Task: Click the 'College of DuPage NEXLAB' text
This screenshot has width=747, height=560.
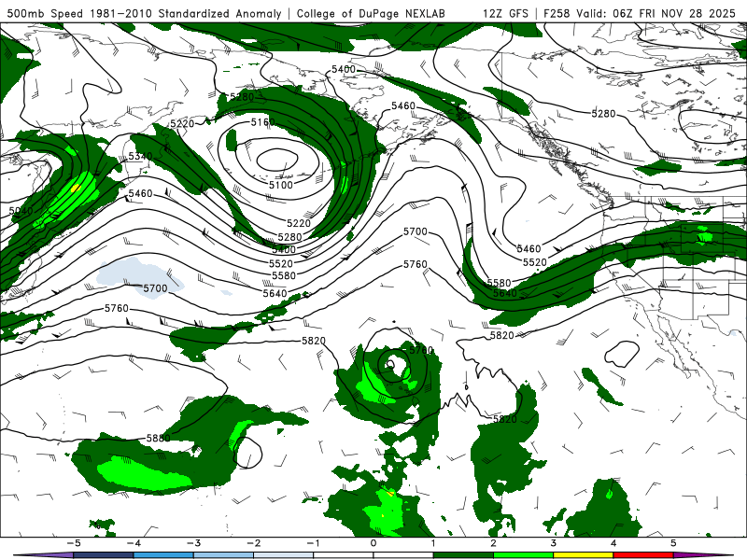Action: [x=371, y=13]
